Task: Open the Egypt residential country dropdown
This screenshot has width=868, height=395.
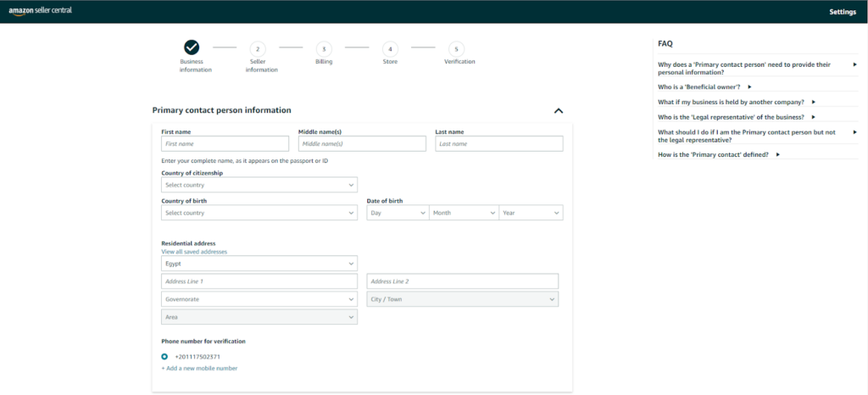Action: (x=259, y=264)
